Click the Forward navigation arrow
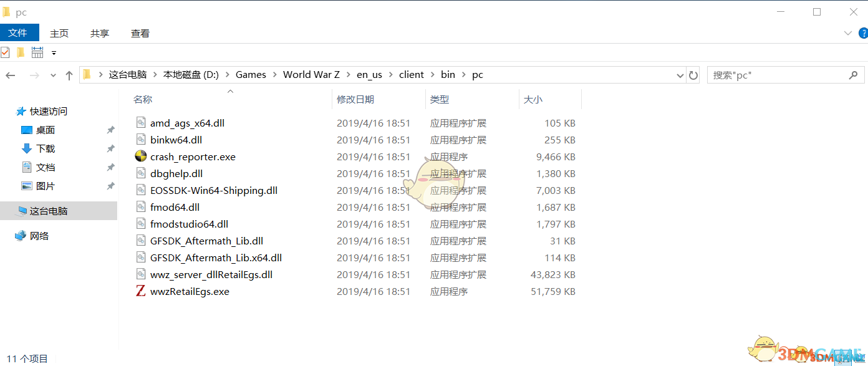Image resolution: width=868 pixels, height=366 pixels. point(34,75)
